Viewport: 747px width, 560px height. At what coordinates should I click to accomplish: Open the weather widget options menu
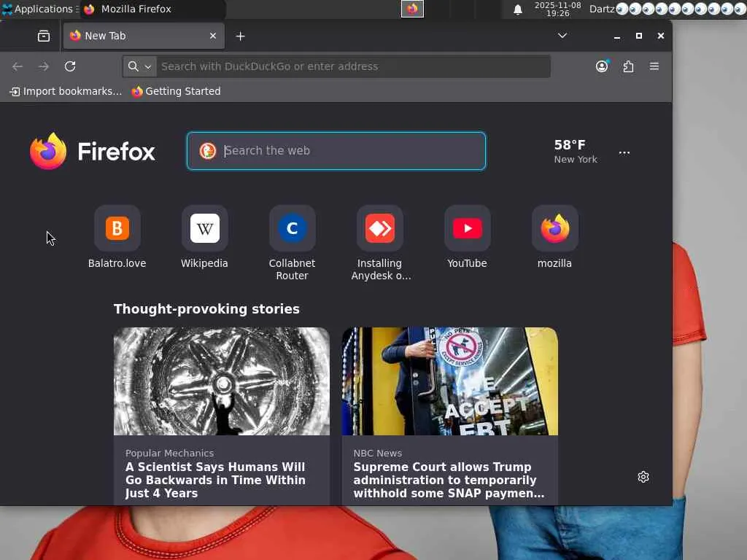point(624,152)
